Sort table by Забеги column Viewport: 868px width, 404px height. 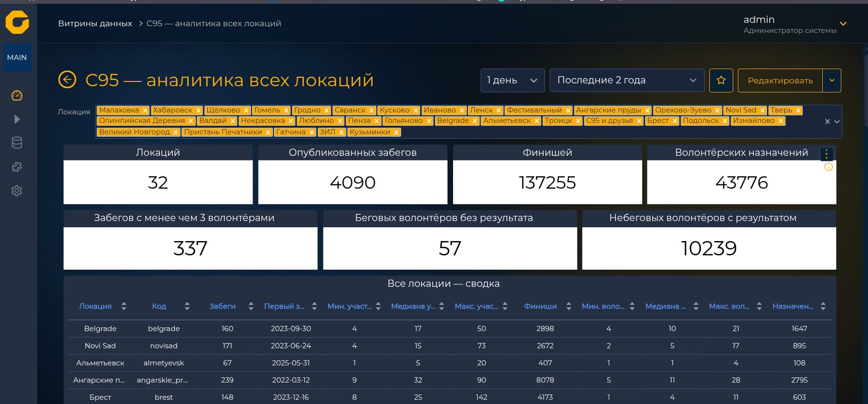pos(222,306)
